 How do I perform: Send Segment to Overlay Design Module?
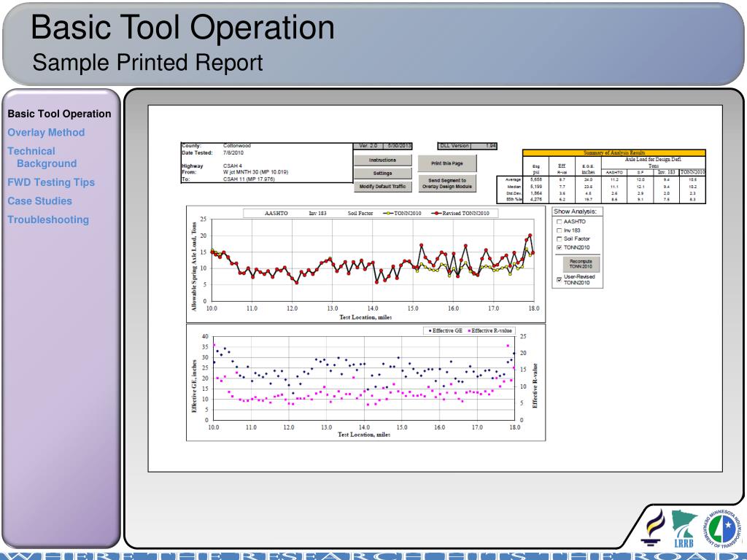pos(447,183)
